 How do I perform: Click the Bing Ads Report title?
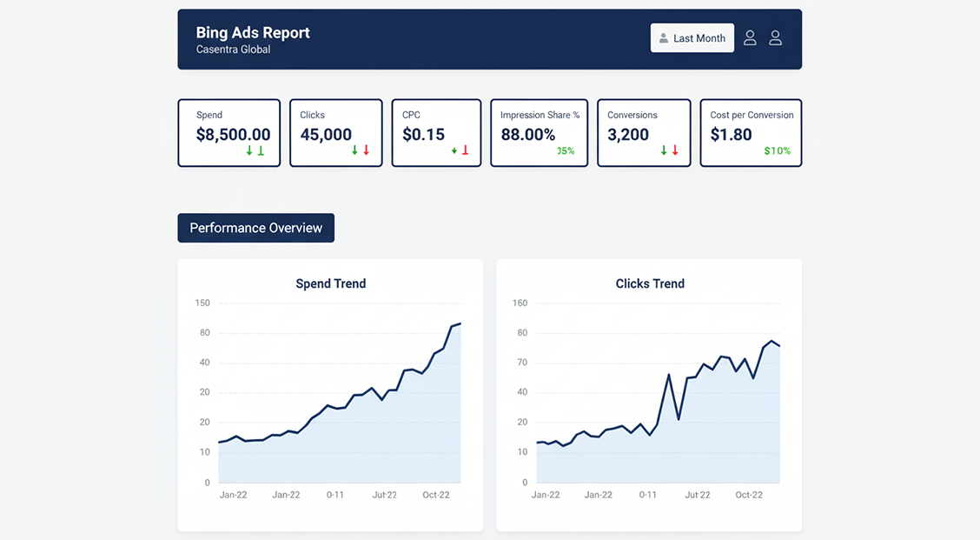tap(253, 33)
